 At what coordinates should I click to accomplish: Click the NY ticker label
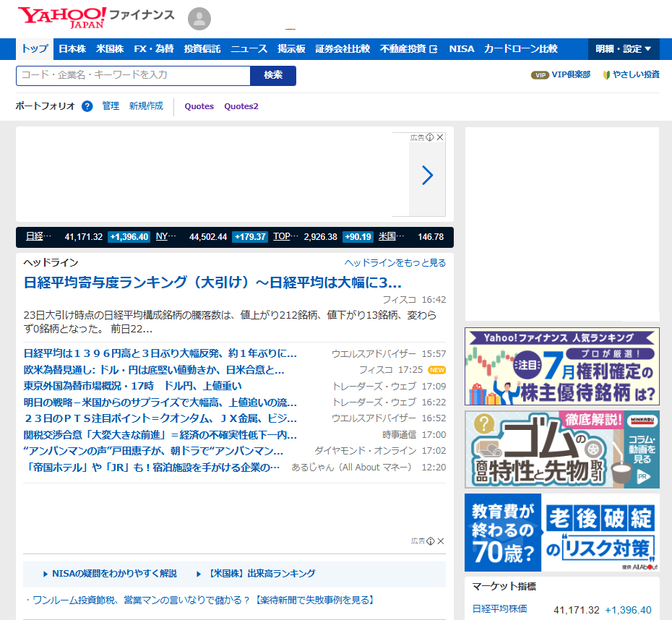coord(166,236)
